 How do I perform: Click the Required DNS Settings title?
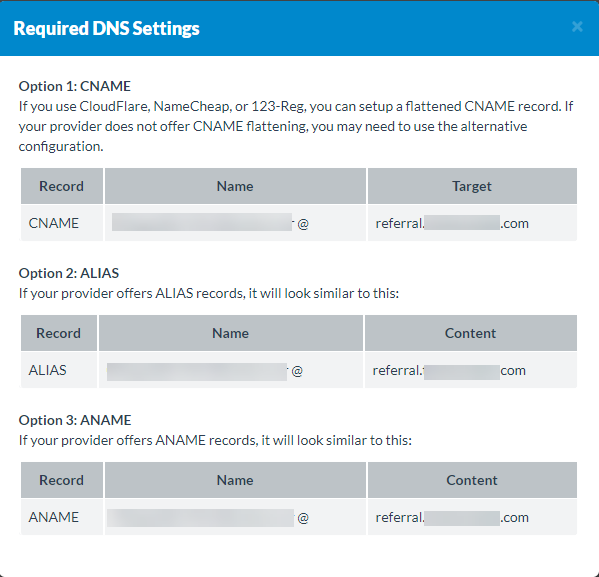click(x=106, y=28)
